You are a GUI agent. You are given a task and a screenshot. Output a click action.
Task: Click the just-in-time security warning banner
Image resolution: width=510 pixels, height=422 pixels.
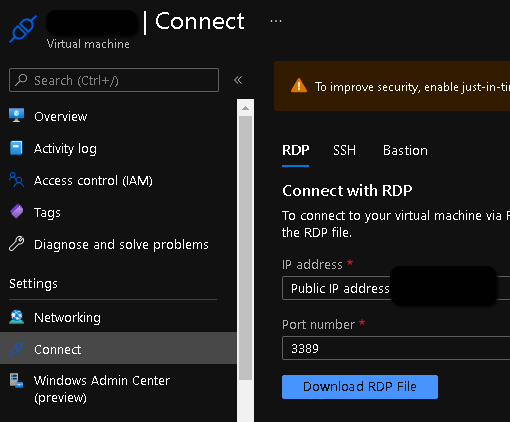392,86
